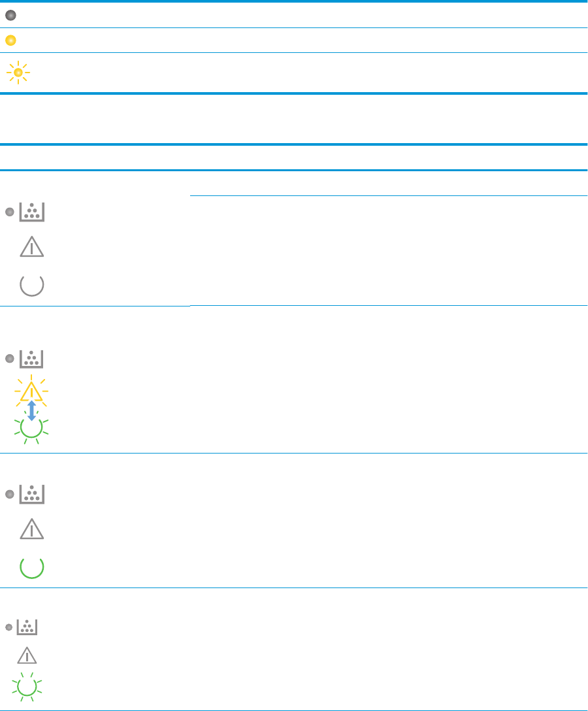588x711 pixels.
Task: Click the gray attention triangle above unlit ready circle
Action: [32, 246]
